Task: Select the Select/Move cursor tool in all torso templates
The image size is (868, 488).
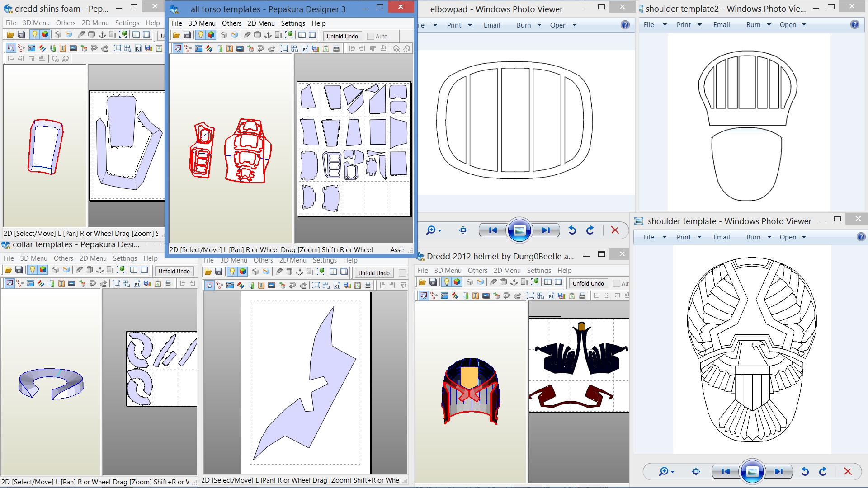Action: (x=178, y=48)
